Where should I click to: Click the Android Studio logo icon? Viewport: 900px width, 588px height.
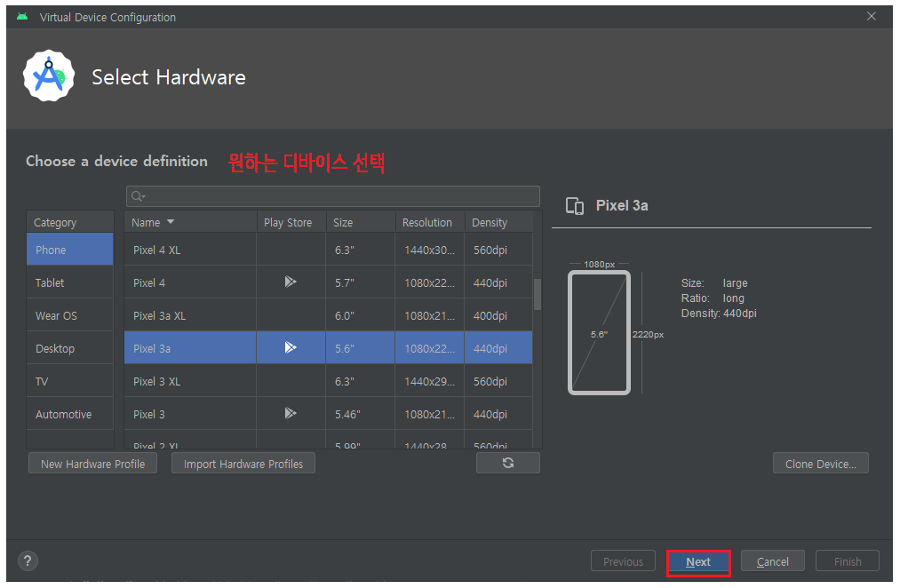point(49,75)
